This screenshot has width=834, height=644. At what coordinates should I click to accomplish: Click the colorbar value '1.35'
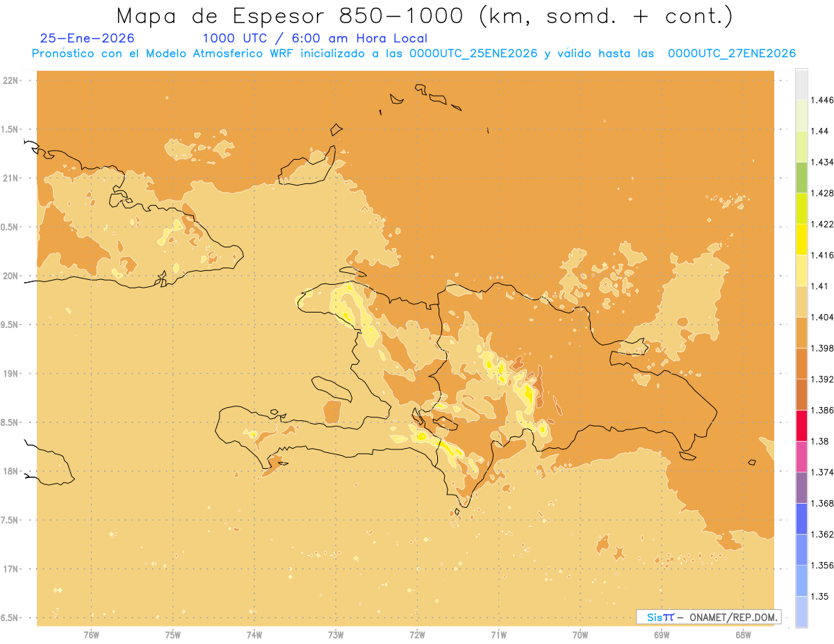coord(819,597)
